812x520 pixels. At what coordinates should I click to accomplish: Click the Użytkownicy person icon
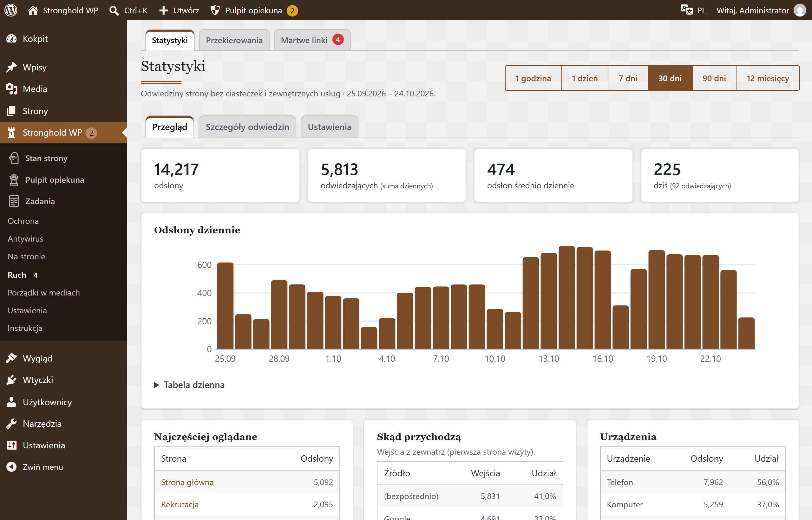point(11,402)
